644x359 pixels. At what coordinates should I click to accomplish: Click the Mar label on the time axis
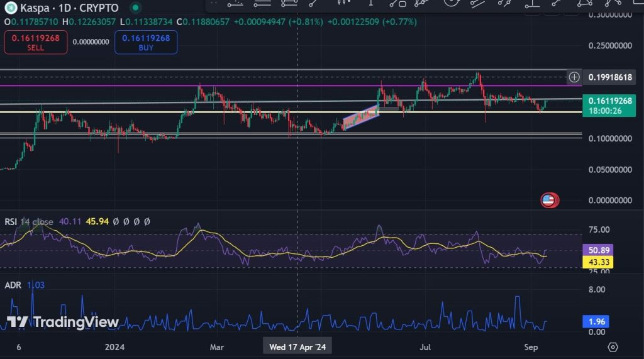[x=216, y=347]
